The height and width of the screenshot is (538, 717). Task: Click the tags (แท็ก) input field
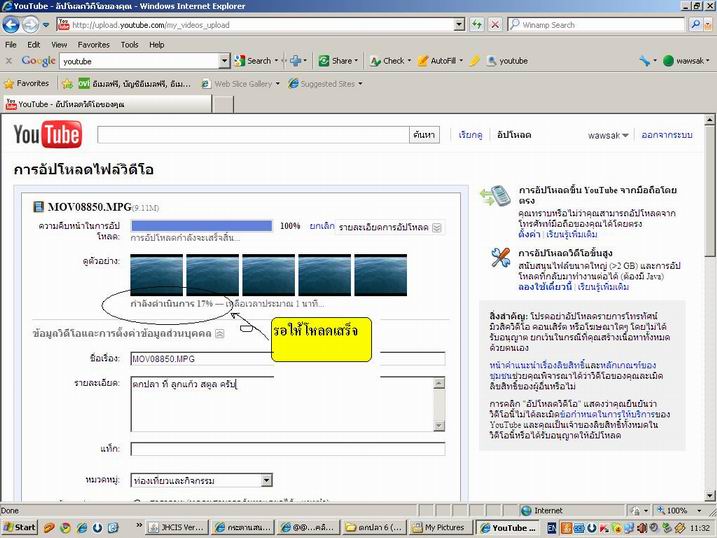[x=288, y=449]
